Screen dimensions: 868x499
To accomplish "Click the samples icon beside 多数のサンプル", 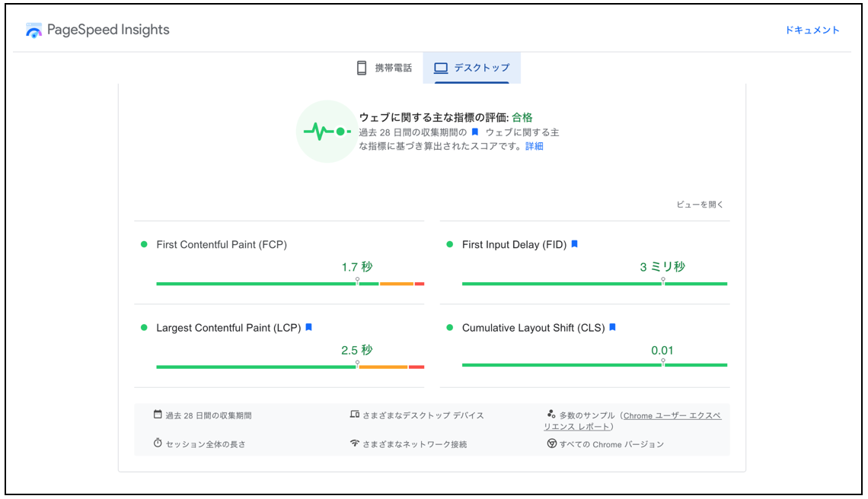I will [551, 415].
